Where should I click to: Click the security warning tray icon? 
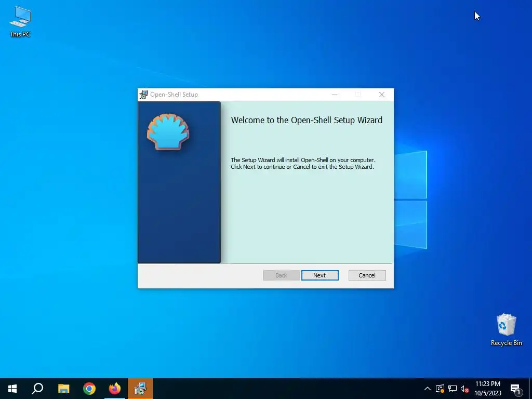pyautogui.click(x=440, y=389)
